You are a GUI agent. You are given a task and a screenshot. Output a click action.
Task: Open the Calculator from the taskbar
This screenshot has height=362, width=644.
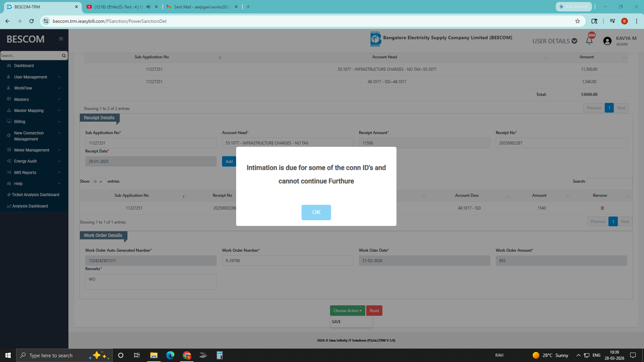point(219,355)
